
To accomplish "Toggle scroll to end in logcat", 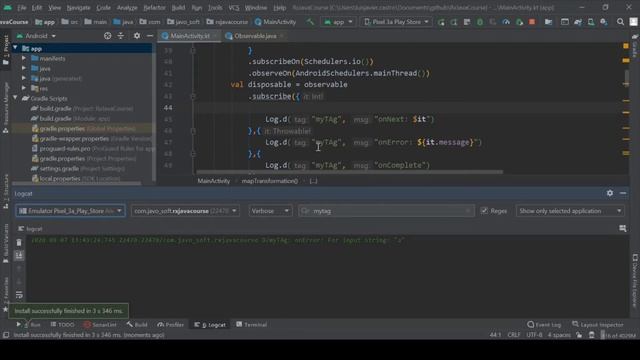I will tap(19, 256).
